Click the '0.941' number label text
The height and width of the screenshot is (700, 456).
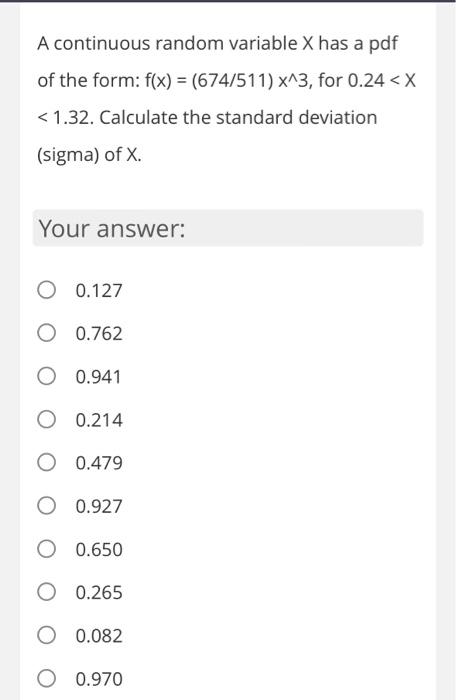coord(98,377)
